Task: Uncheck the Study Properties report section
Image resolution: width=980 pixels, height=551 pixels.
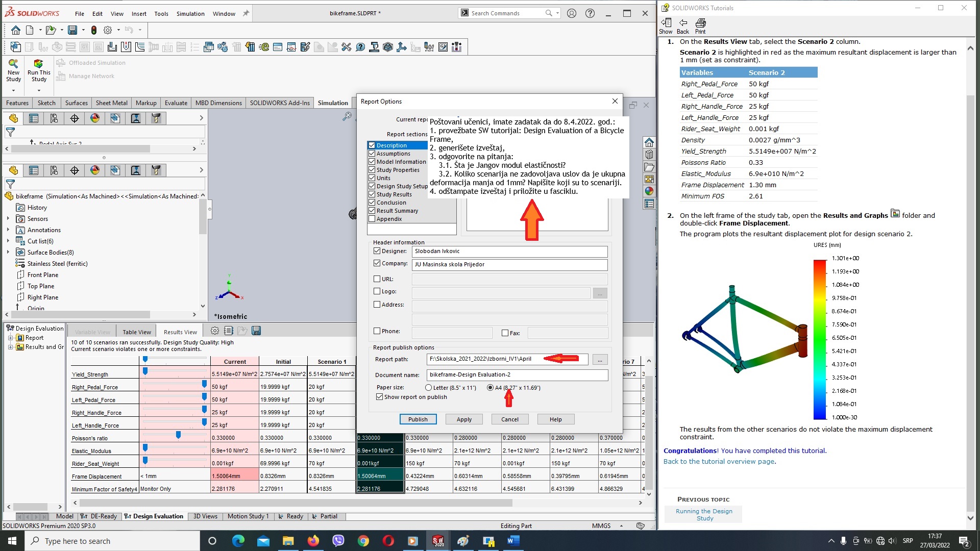Action: click(372, 170)
